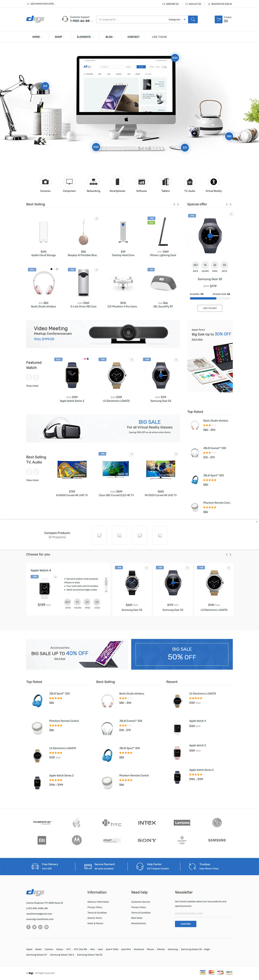Open the BLOG menu item
Image resolution: width=259 pixels, height=980 pixels.
click(x=110, y=37)
